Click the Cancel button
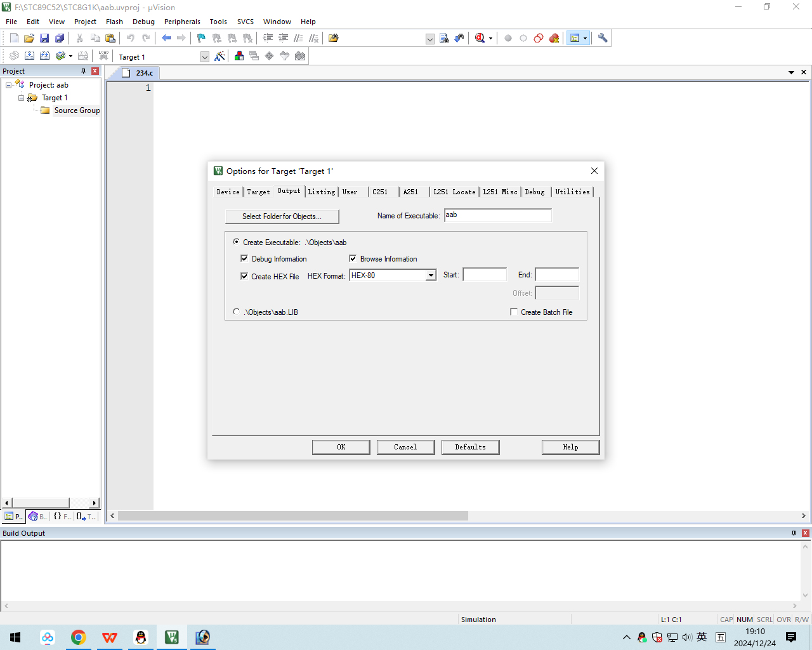This screenshot has height=650, width=812. [x=405, y=447]
